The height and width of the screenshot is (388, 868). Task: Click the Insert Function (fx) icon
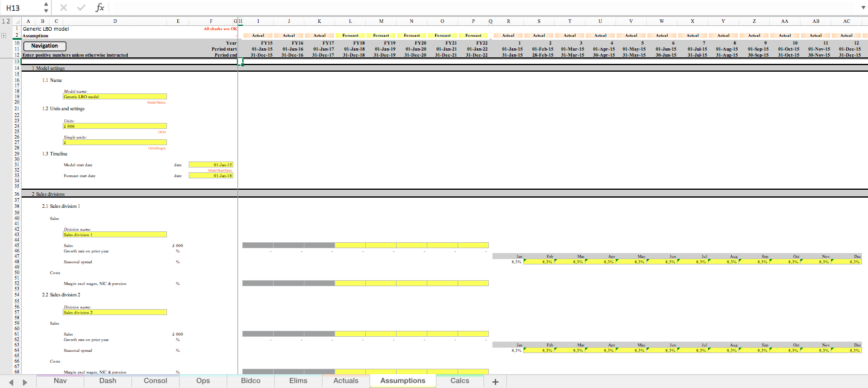click(x=99, y=8)
